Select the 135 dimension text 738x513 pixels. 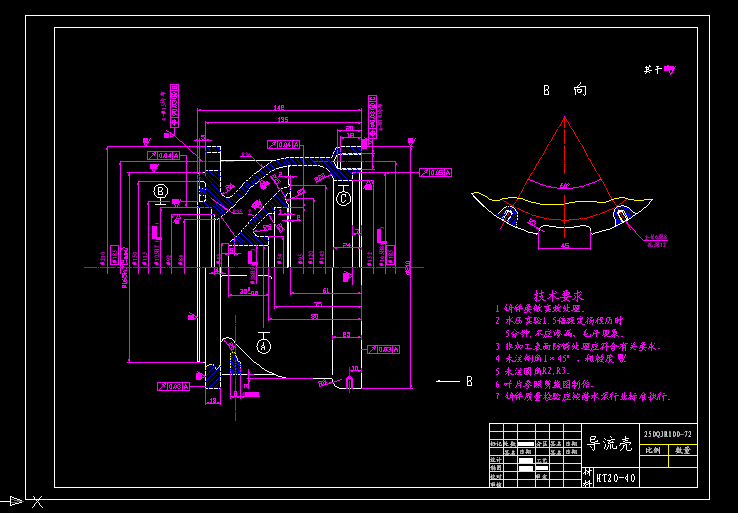click(x=282, y=120)
